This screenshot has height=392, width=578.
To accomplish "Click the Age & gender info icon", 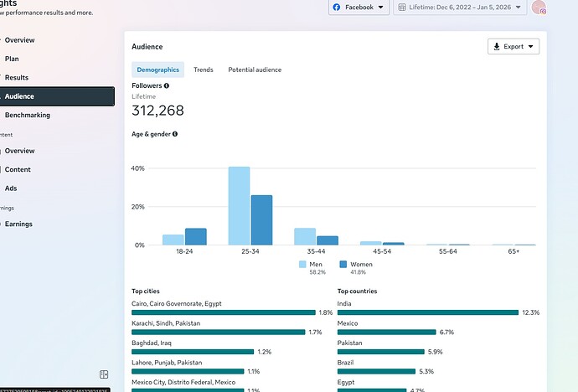I will point(175,134).
